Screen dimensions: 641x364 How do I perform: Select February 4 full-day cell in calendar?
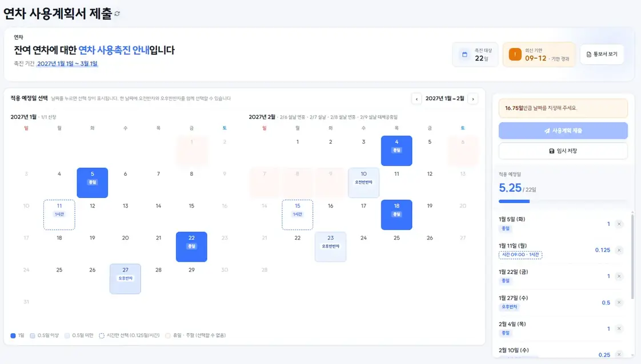click(x=396, y=151)
